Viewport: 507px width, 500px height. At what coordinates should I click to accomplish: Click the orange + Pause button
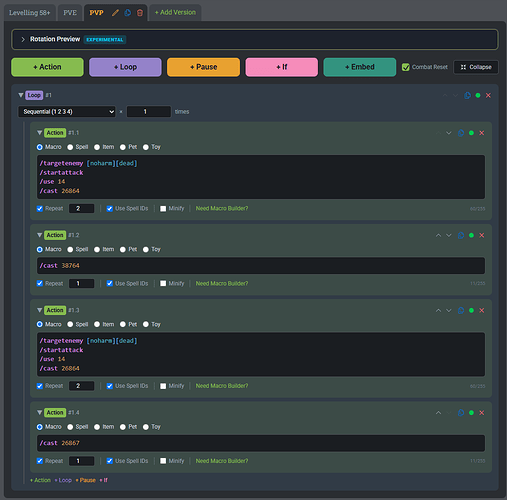(x=203, y=67)
